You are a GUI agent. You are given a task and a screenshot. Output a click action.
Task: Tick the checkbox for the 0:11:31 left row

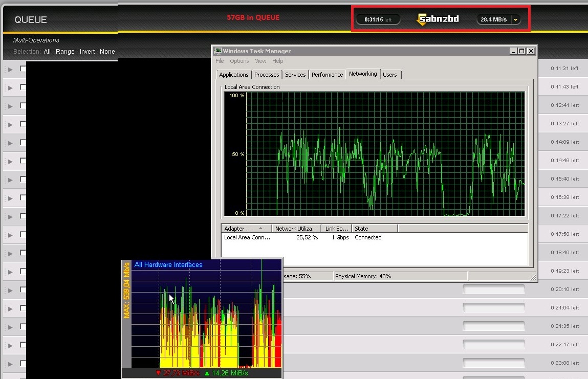(x=23, y=69)
